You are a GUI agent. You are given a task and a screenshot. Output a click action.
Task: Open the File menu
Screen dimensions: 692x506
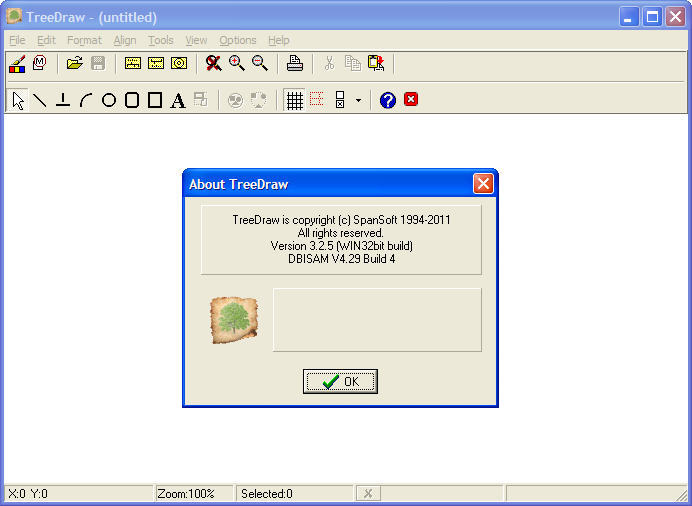[17, 40]
